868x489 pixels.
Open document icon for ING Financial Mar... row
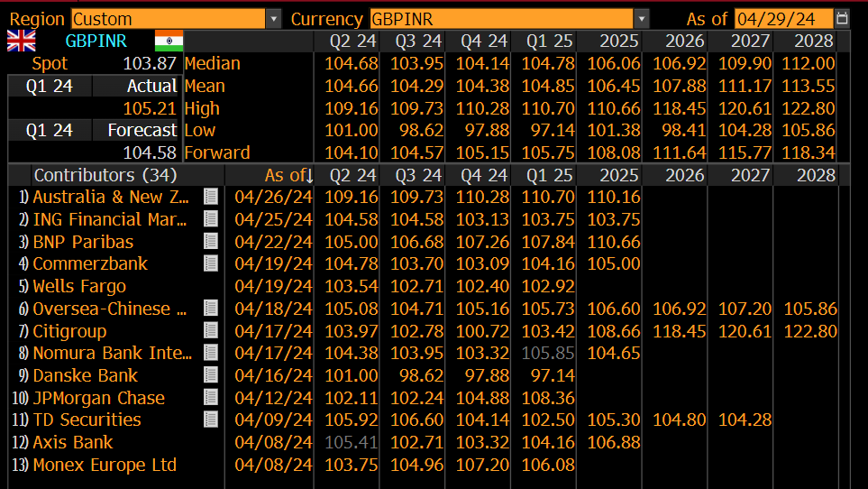click(210, 219)
